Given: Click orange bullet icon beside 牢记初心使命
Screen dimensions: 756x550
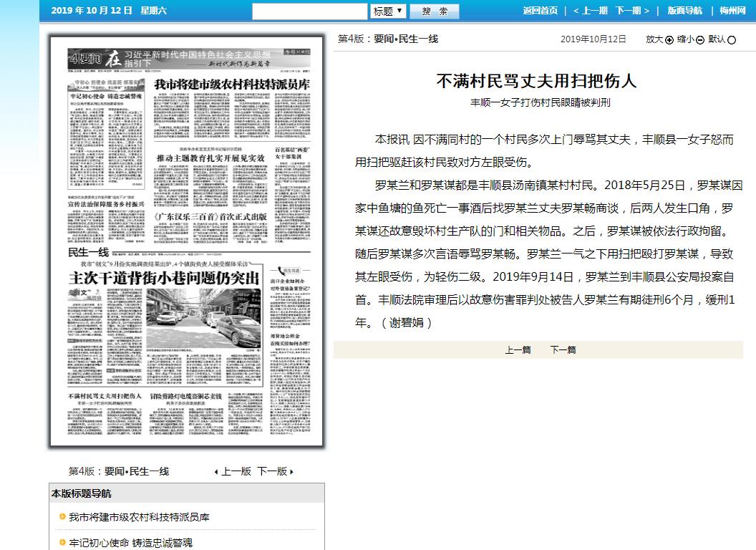Looking at the screenshot, I should [x=62, y=542].
